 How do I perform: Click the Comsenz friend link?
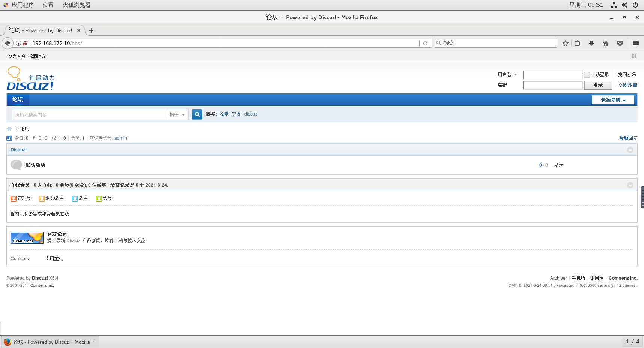click(20, 259)
